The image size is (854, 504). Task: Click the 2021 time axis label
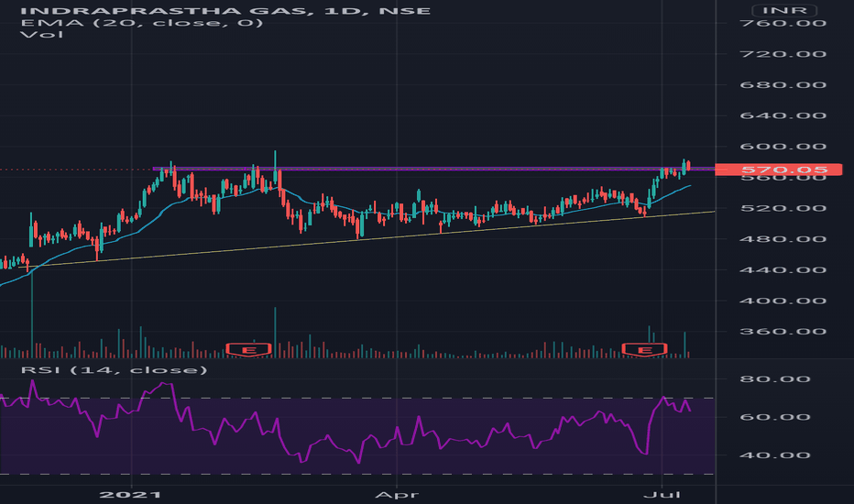click(x=131, y=495)
